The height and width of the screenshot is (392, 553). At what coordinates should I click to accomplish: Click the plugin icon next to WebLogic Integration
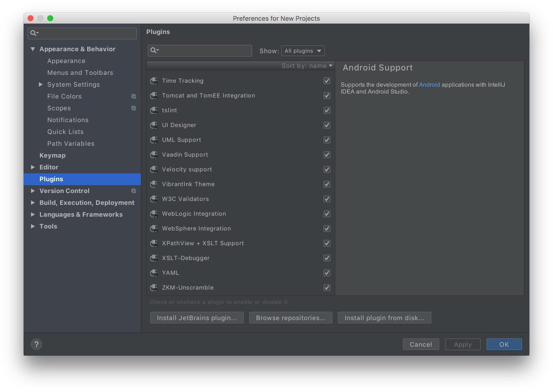[154, 214]
